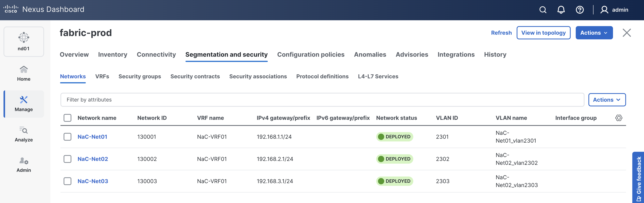Click the help question mark icon
Screen dimensions: 644x203
[x=579, y=10]
